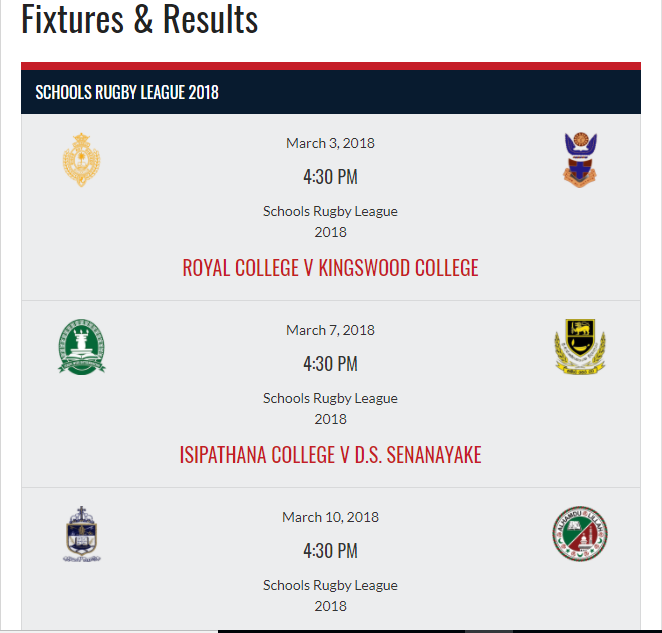This screenshot has height=633, width=662.
Task: Click the blue cross school crest
Action: (81, 534)
